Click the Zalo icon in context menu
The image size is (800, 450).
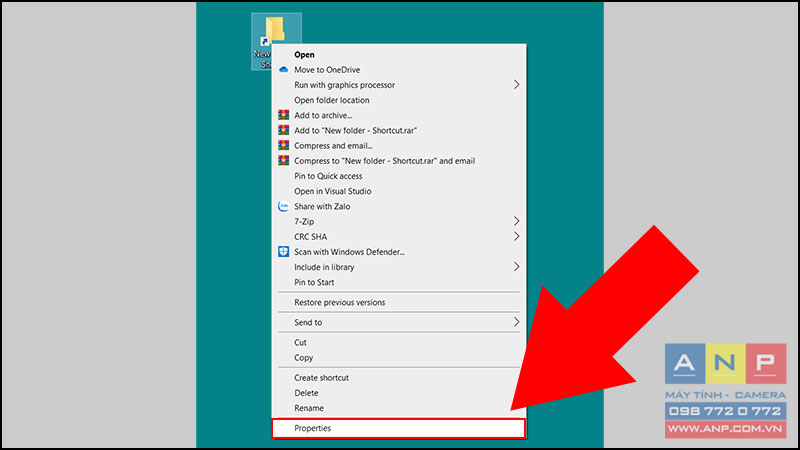click(x=284, y=206)
